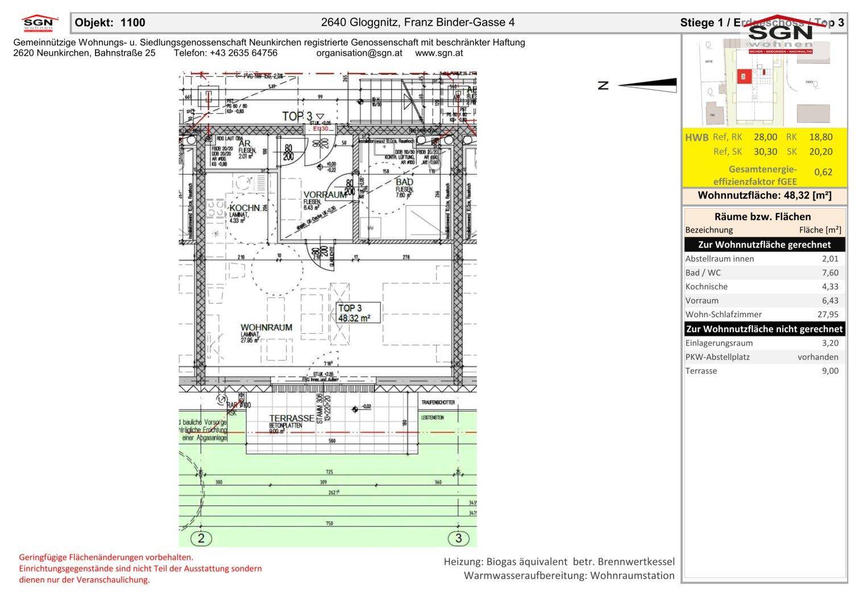868x614 pixels.
Task: Select the 'Wohnnutzfläche: 48,32 [m²]' heading
Action: click(x=765, y=196)
